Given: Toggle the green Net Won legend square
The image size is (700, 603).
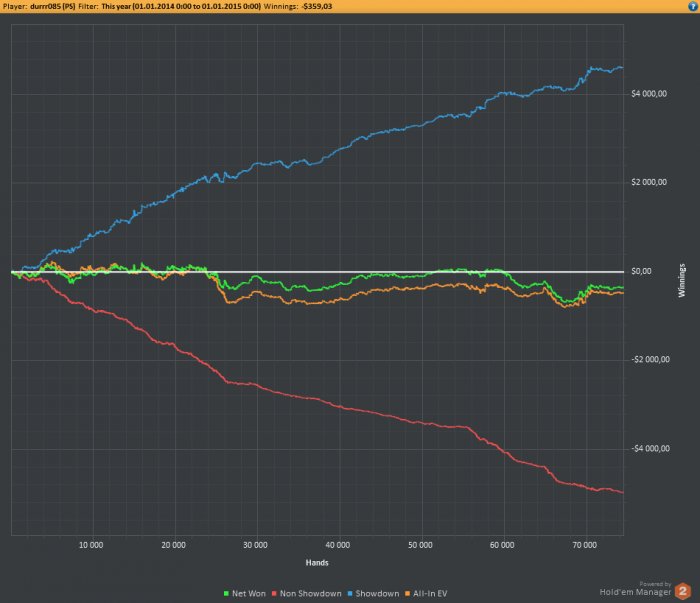Looking at the screenshot, I should 226,594.
